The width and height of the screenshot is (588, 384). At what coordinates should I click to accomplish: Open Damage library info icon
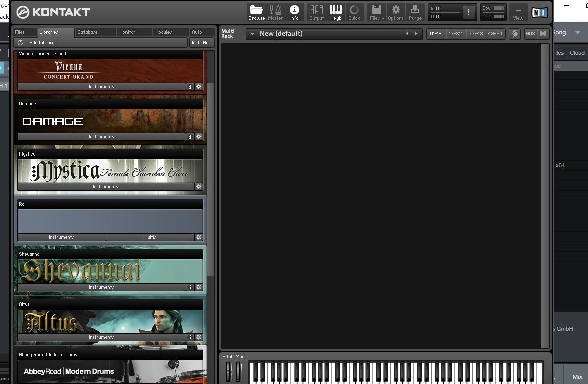click(x=190, y=137)
